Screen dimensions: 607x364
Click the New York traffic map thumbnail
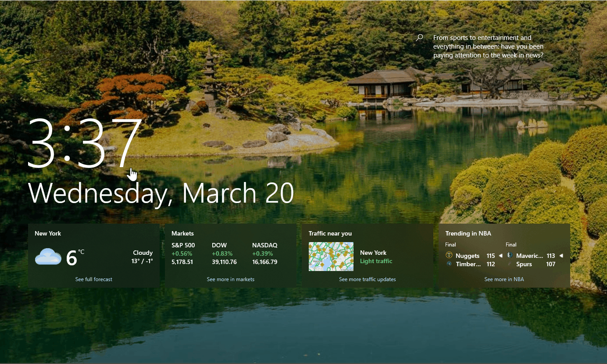point(331,256)
